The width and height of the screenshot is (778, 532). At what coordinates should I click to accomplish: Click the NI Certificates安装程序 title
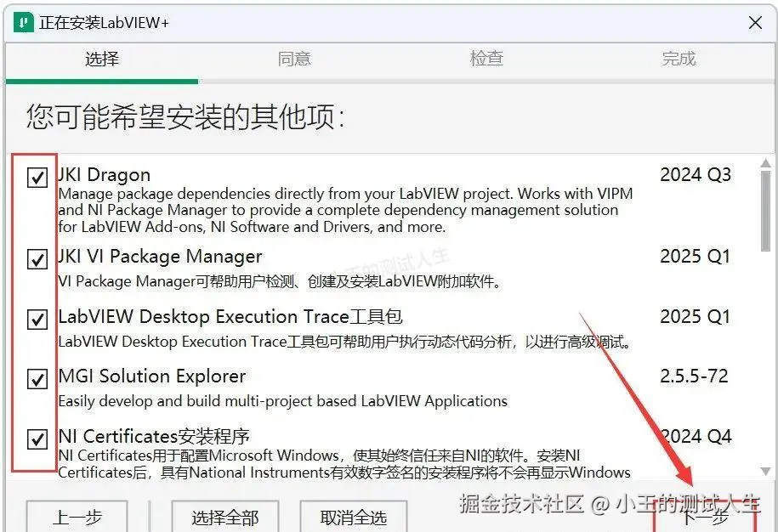(x=154, y=436)
